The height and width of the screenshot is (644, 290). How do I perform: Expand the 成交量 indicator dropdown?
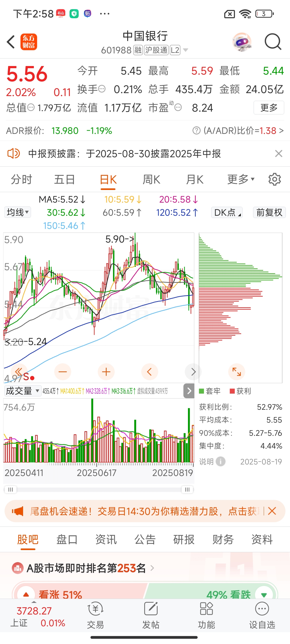(x=23, y=391)
